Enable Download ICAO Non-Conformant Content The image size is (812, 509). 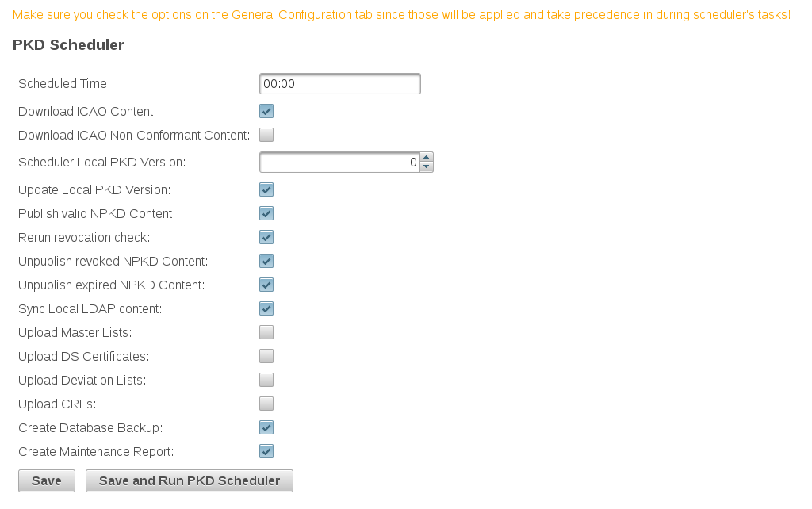point(266,135)
